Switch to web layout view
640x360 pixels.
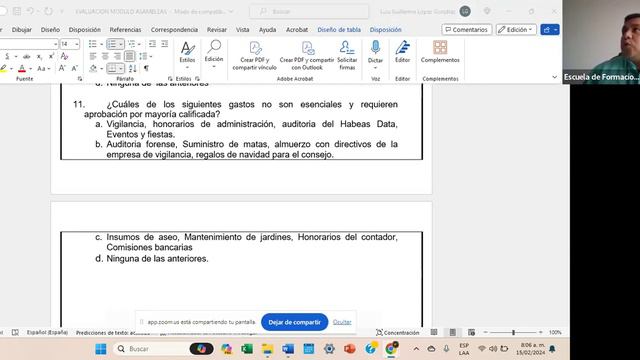[471, 333]
